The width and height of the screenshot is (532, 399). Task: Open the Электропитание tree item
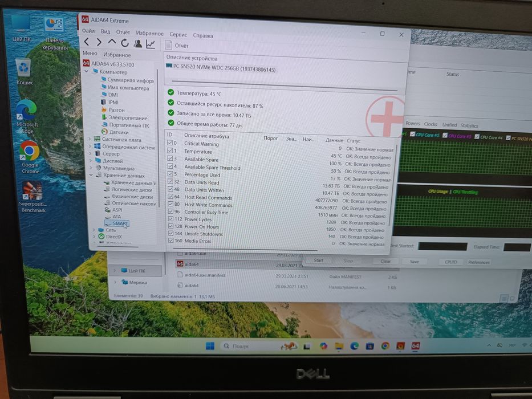(x=124, y=118)
